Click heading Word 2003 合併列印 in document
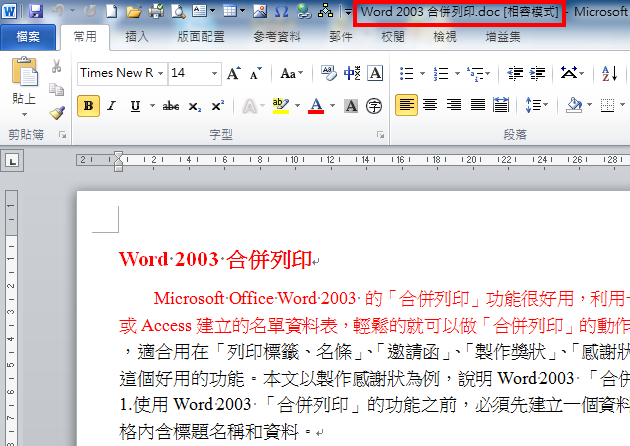 pos(215,260)
